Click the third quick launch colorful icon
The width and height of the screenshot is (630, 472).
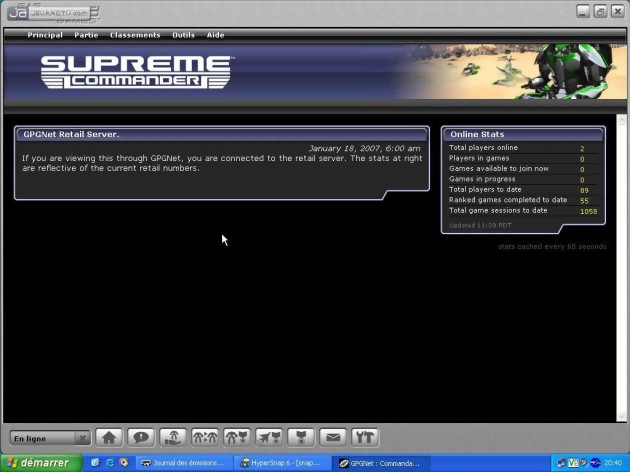(124, 463)
